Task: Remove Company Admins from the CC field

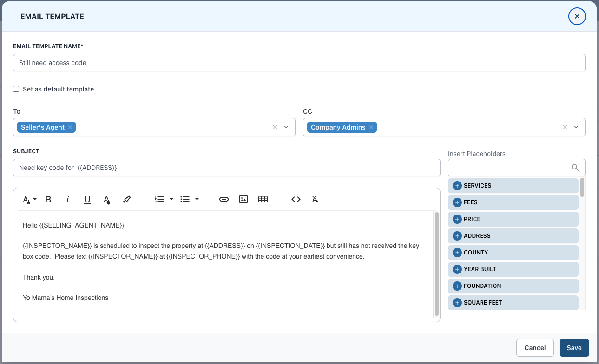Action: coord(371,127)
